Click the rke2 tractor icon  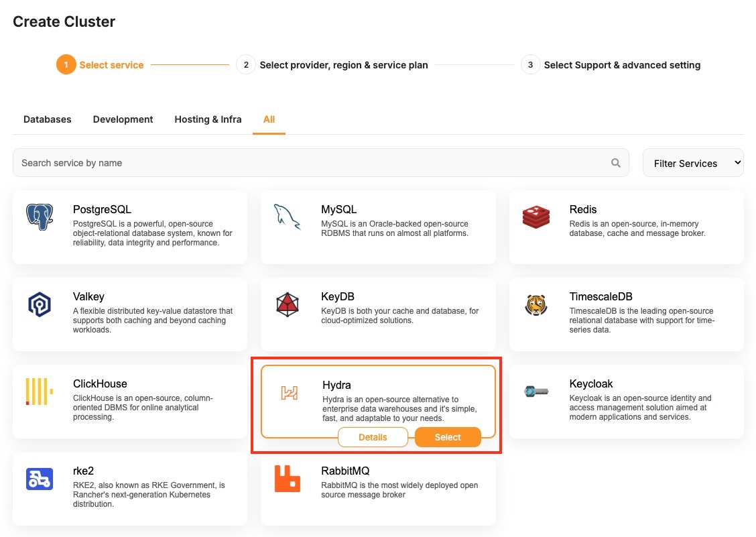(40, 479)
